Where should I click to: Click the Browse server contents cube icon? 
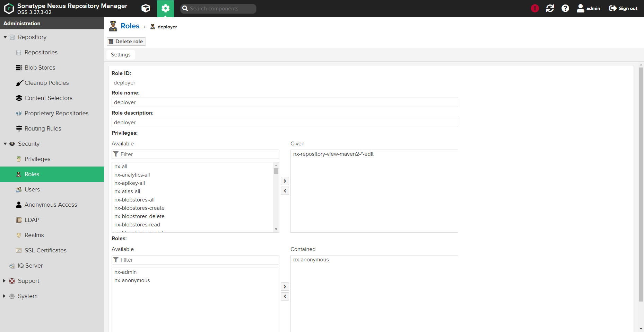coord(146,8)
